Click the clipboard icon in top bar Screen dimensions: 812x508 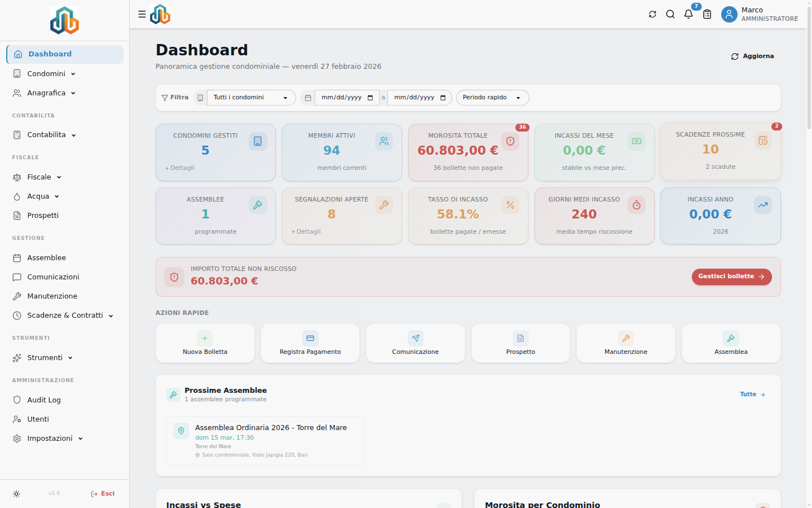coord(707,14)
